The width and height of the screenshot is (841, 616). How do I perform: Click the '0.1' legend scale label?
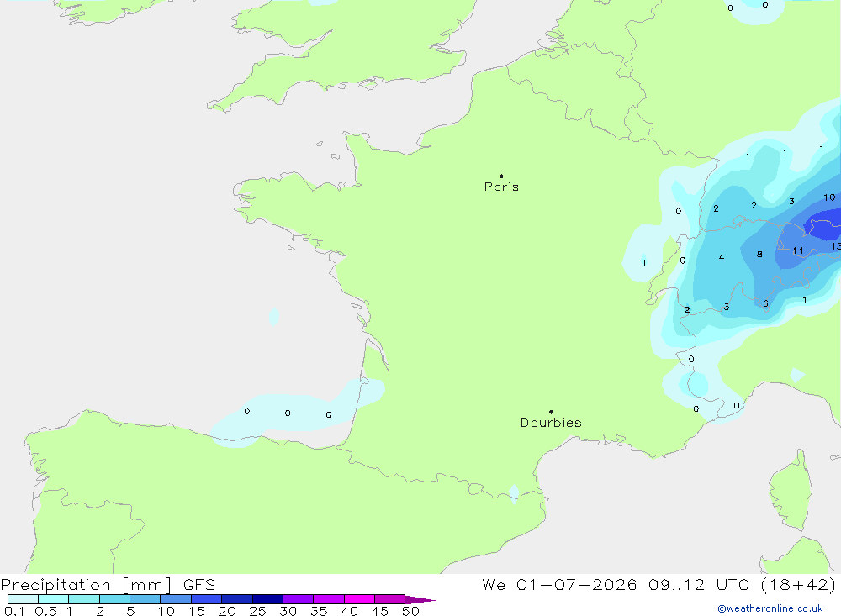tap(14, 611)
